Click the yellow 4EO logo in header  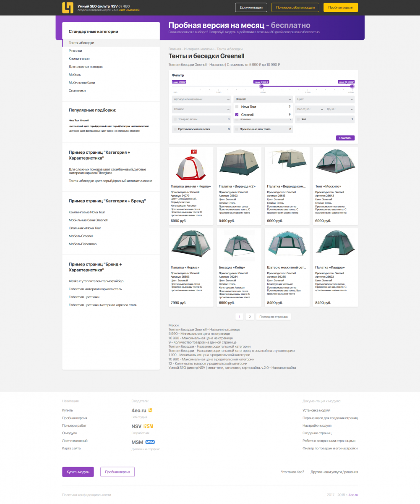pyautogui.click(x=68, y=8)
